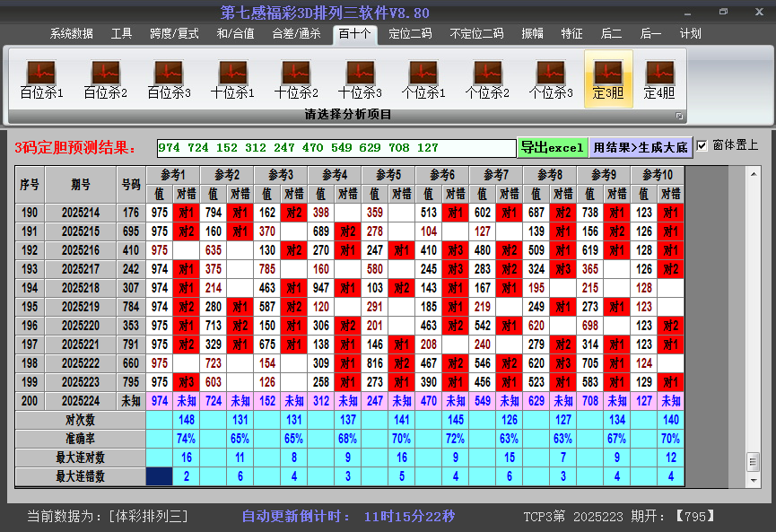
Task: Open the 十位杀3 analysis item
Action: tap(360, 79)
